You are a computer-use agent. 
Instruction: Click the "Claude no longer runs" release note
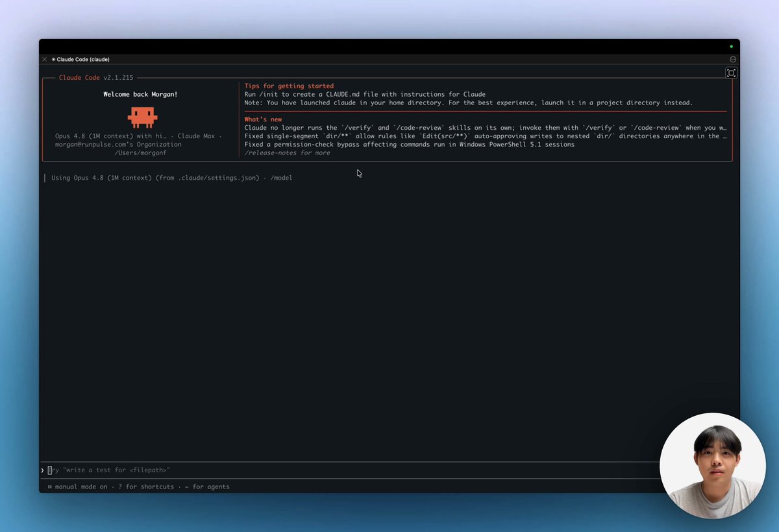(486, 128)
